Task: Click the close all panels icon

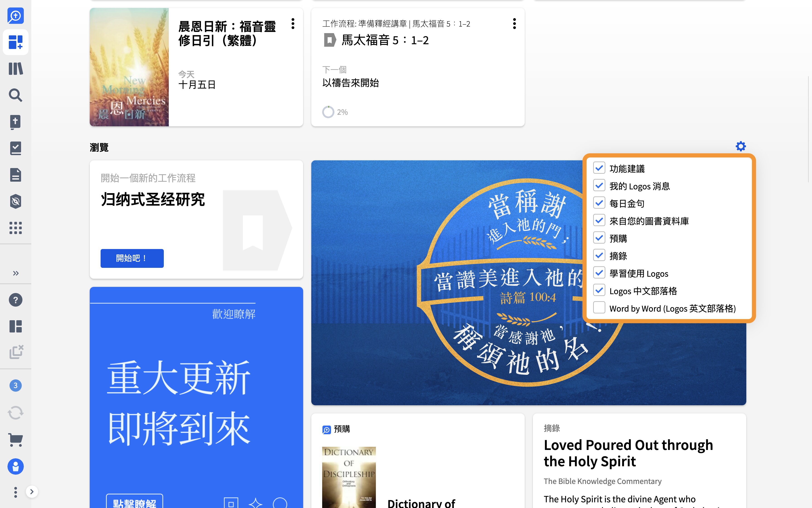Action: pyautogui.click(x=16, y=352)
